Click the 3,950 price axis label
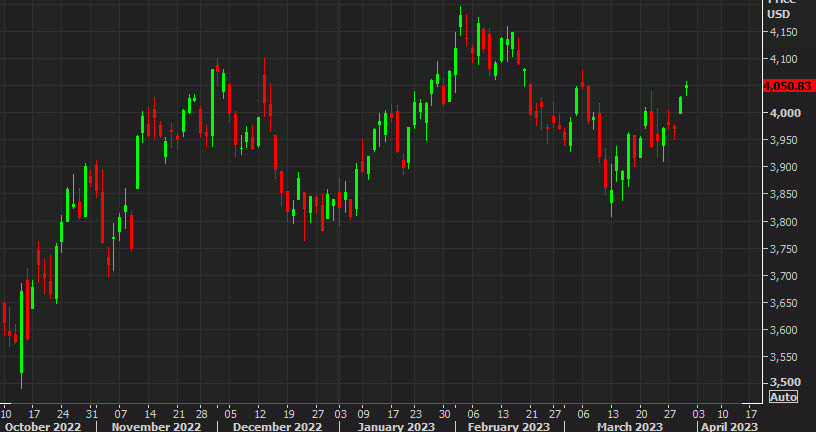 (x=783, y=140)
